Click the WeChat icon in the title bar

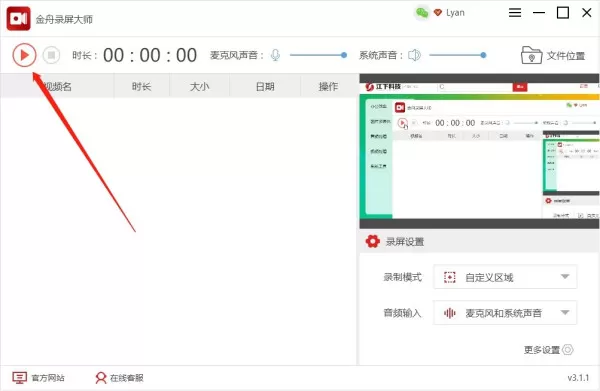click(422, 13)
